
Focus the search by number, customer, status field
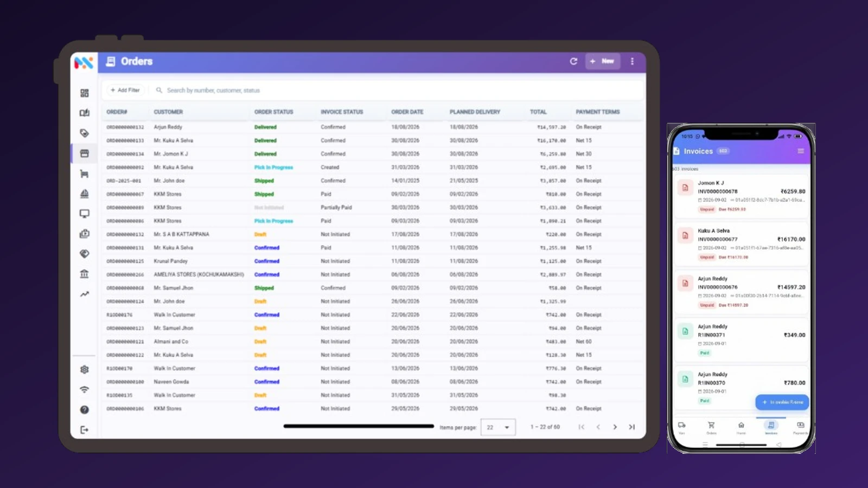pyautogui.click(x=396, y=90)
